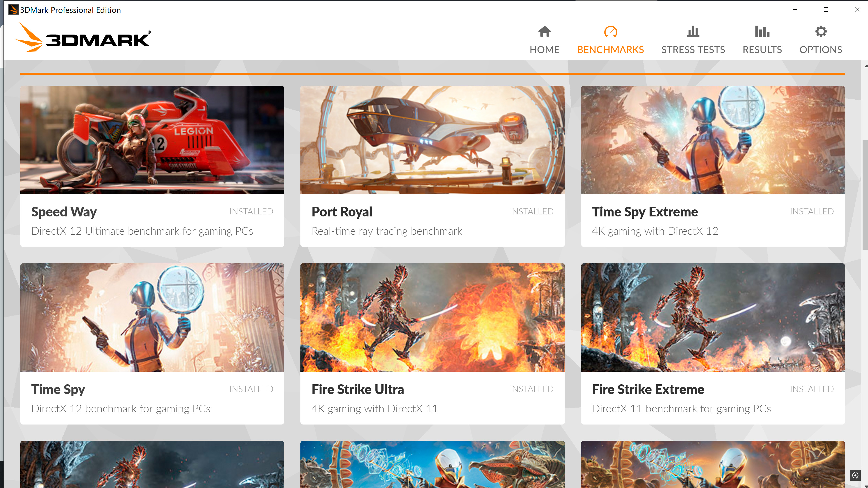
Task: Click the Stress Tests bar chart icon
Action: pyautogui.click(x=693, y=32)
